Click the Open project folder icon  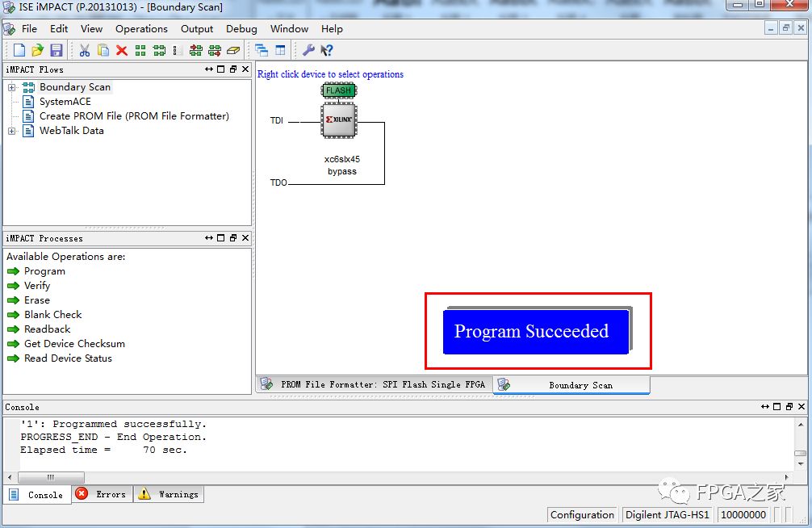37,50
